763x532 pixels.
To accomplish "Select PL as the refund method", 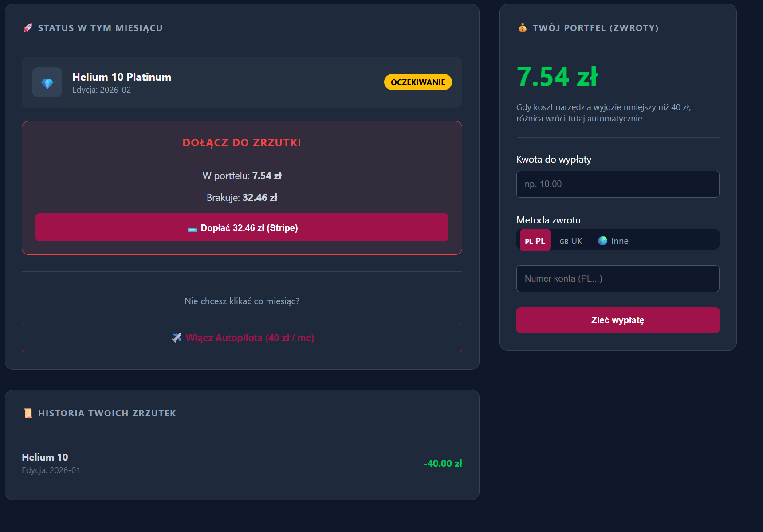I will 535,241.
